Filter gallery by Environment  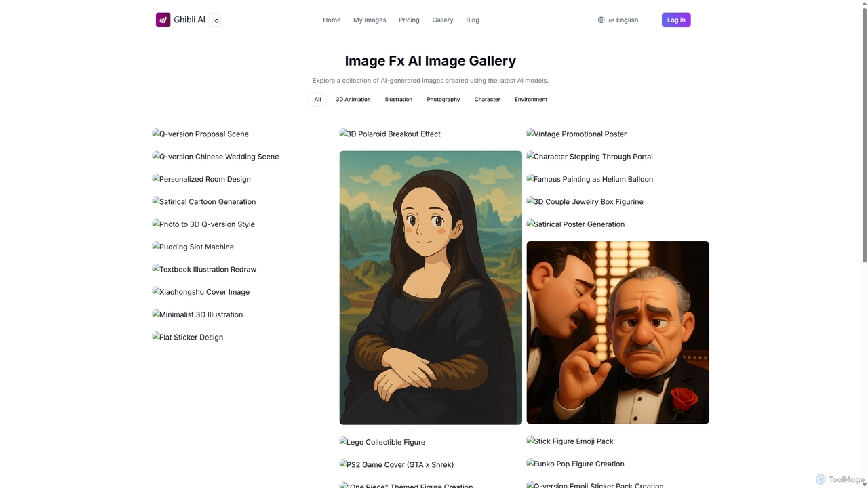(x=531, y=100)
